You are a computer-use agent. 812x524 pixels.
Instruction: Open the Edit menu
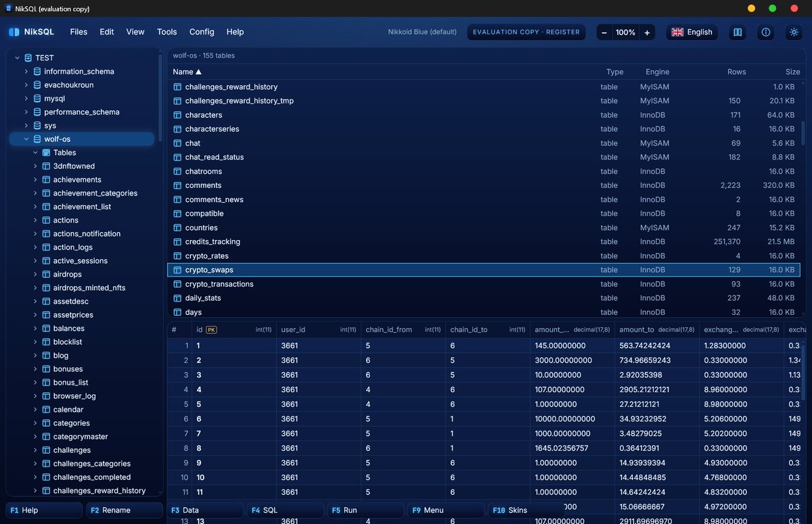pos(107,32)
